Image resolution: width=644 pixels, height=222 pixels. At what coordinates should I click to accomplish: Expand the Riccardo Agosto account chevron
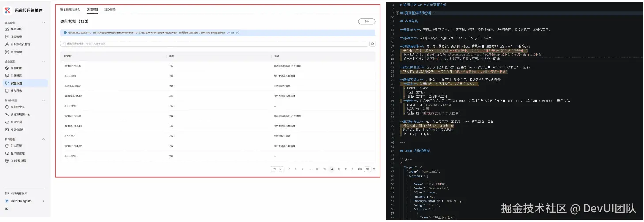point(43,201)
